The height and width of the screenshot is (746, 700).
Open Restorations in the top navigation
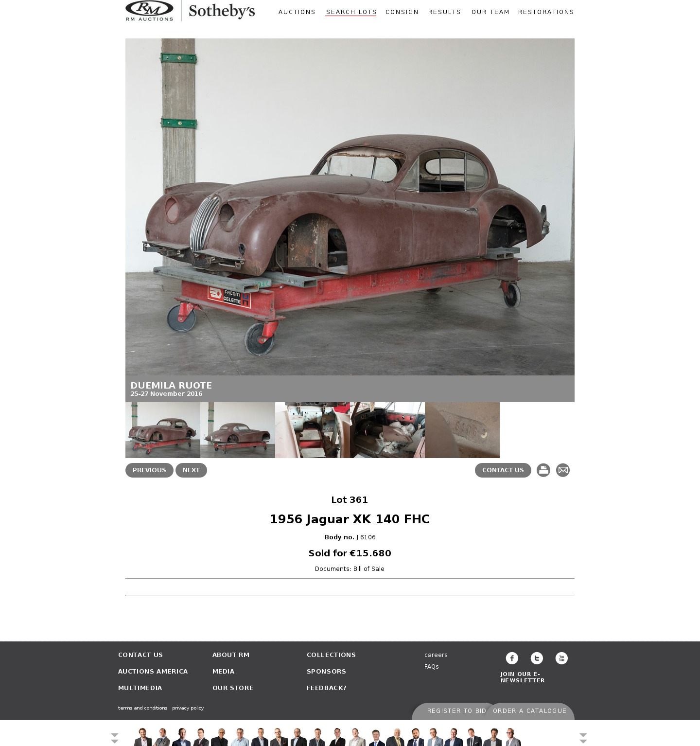[x=546, y=12]
